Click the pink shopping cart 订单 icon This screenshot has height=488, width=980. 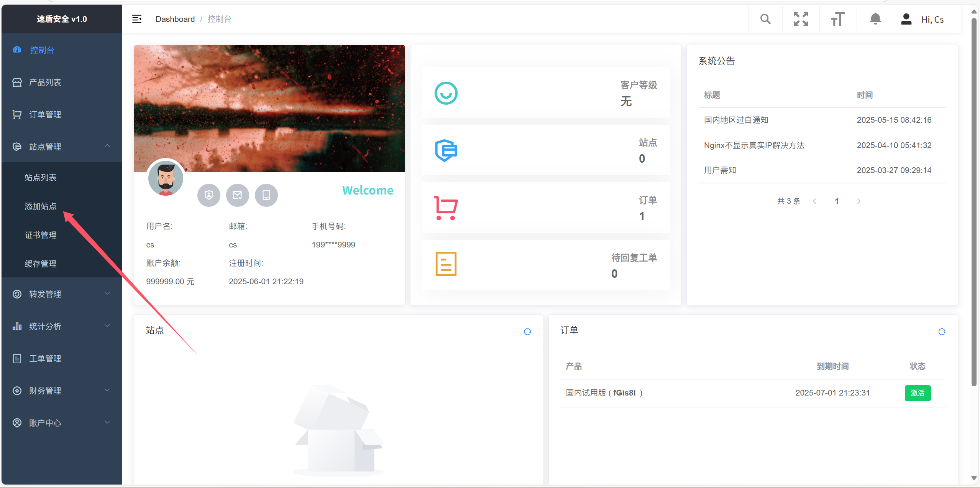coord(446,208)
